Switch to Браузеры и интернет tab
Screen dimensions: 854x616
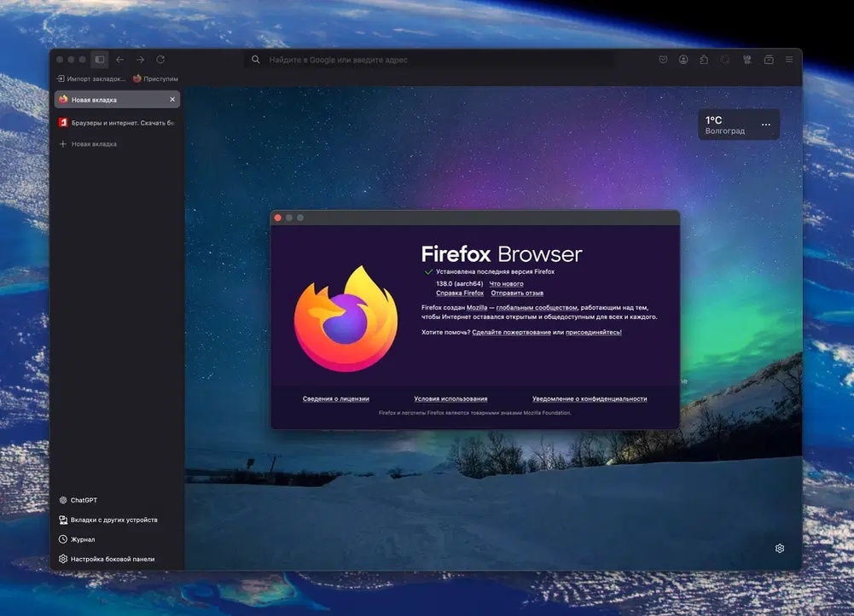tap(117, 123)
